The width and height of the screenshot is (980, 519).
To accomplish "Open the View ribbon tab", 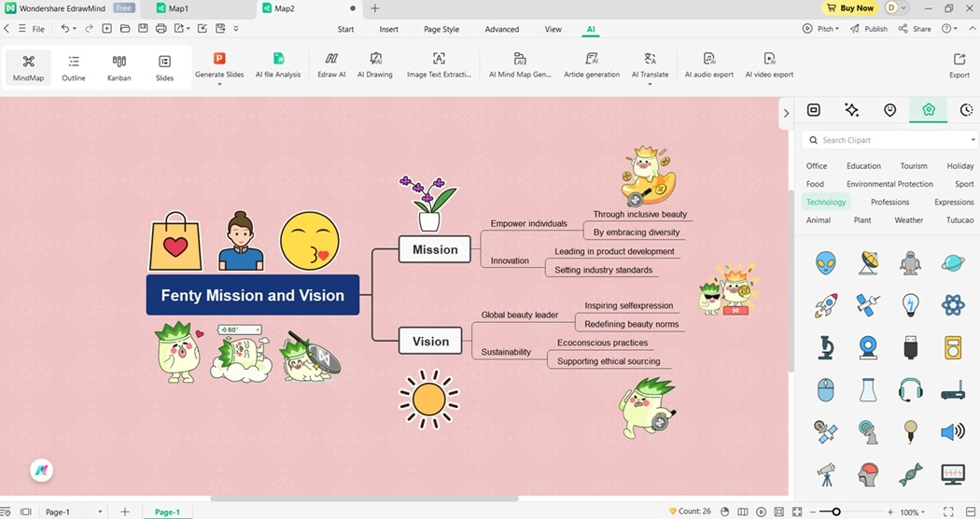I will 553,29.
